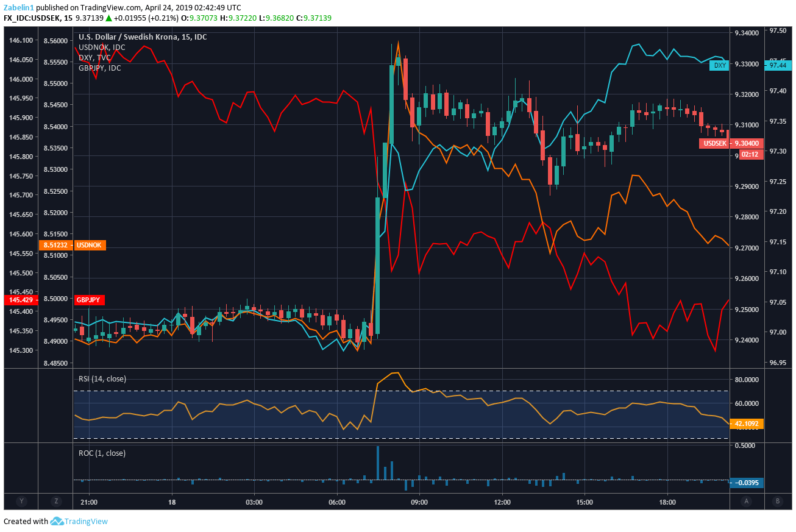
Task: Select the red GBPJPY label tag
Action: pyautogui.click(x=90, y=300)
